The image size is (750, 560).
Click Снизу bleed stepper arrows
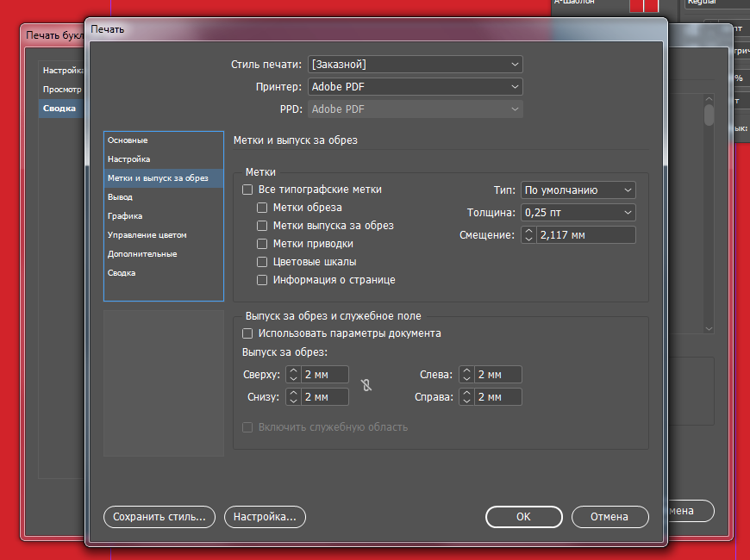click(293, 397)
